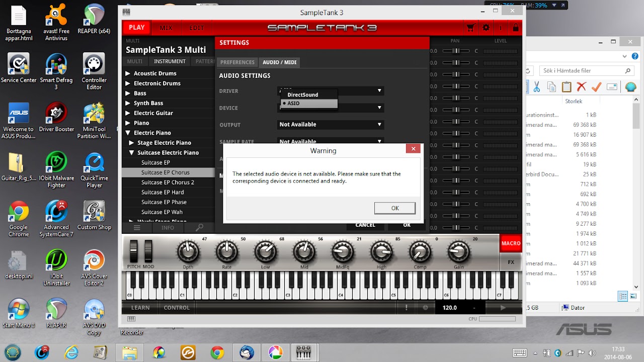Open the DEVICE dropdown arrow
Screen dimensions: 644x362
(x=379, y=108)
